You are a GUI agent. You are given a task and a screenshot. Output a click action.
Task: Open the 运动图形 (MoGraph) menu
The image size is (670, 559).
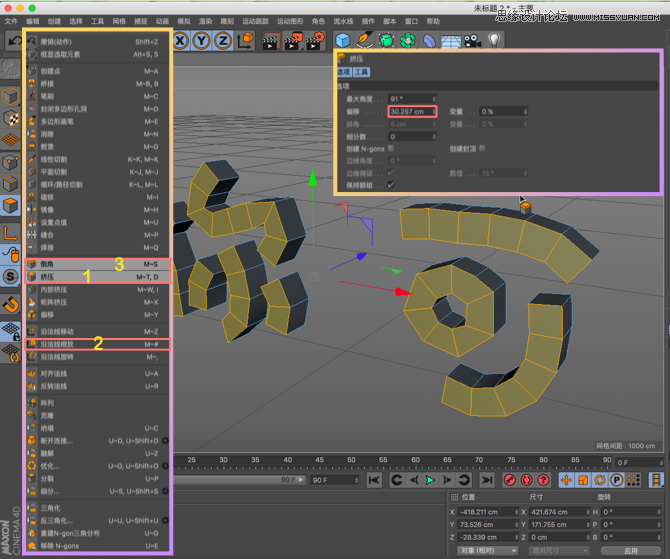290,21
